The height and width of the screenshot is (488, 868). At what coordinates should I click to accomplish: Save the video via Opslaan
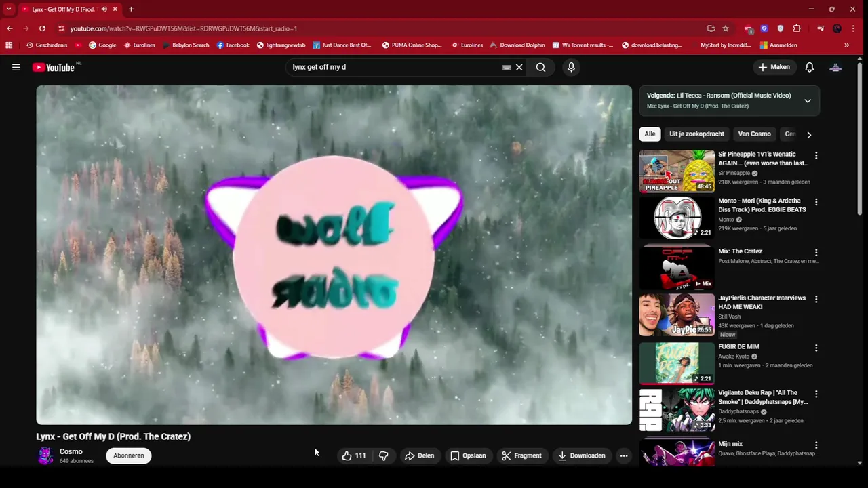468,455
